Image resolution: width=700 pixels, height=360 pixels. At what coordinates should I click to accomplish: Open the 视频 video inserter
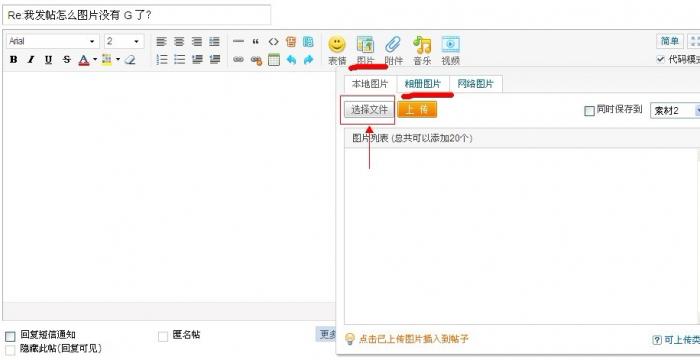coord(450,50)
